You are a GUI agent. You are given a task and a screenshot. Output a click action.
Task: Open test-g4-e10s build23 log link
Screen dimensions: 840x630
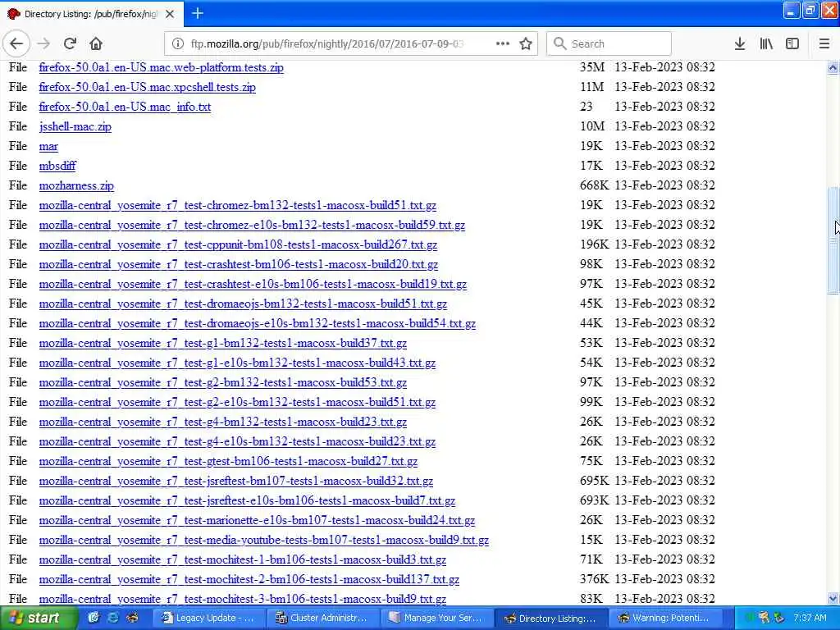[x=237, y=442]
